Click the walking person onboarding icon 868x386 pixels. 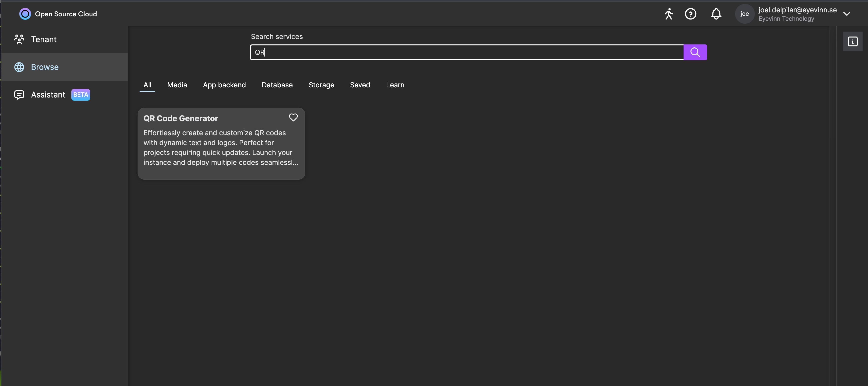(x=669, y=14)
